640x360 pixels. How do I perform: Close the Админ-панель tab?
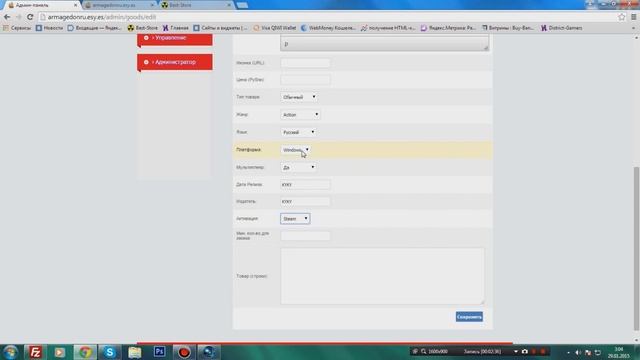[x=75, y=5]
